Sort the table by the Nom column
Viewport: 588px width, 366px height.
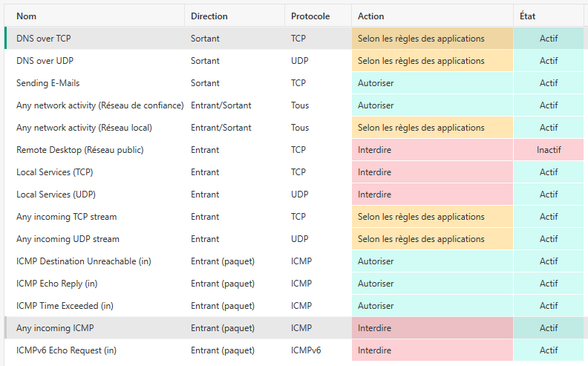26,16
